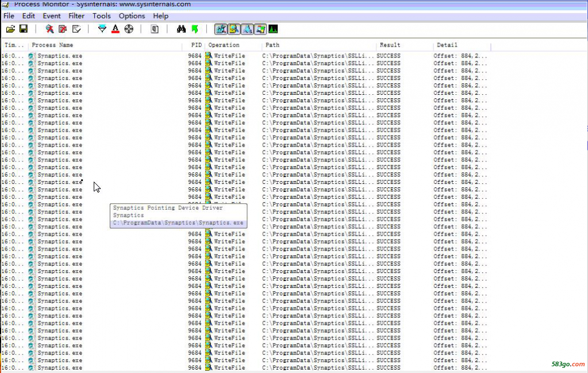Open the Filter menu
This screenshot has height=373, width=588.
pos(76,16)
